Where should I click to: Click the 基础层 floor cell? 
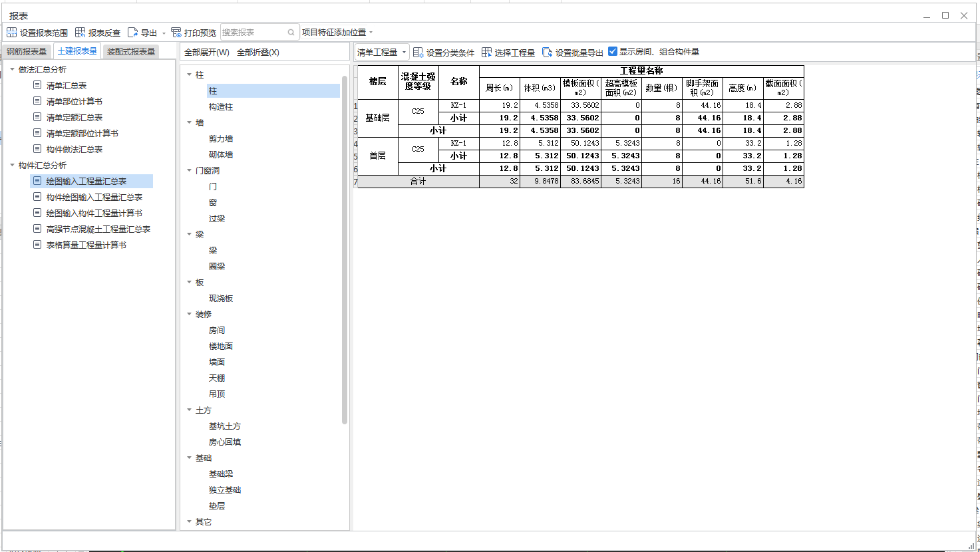(377, 118)
